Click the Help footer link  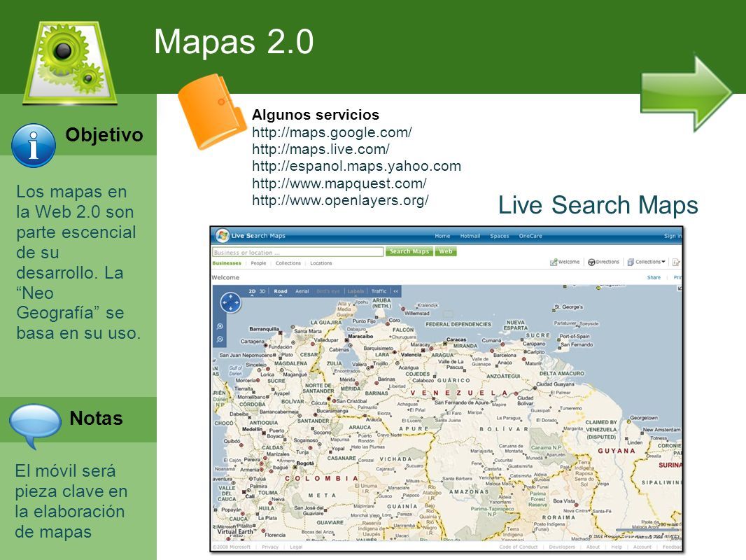click(x=617, y=547)
